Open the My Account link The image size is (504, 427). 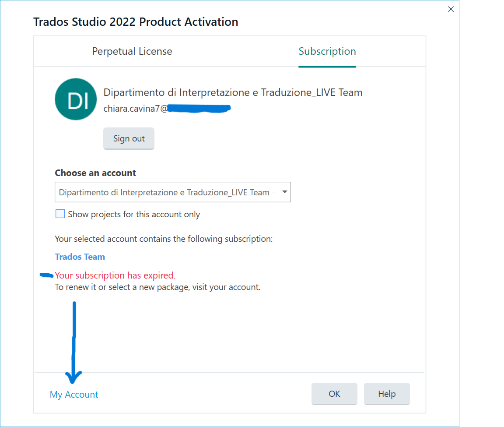click(74, 395)
